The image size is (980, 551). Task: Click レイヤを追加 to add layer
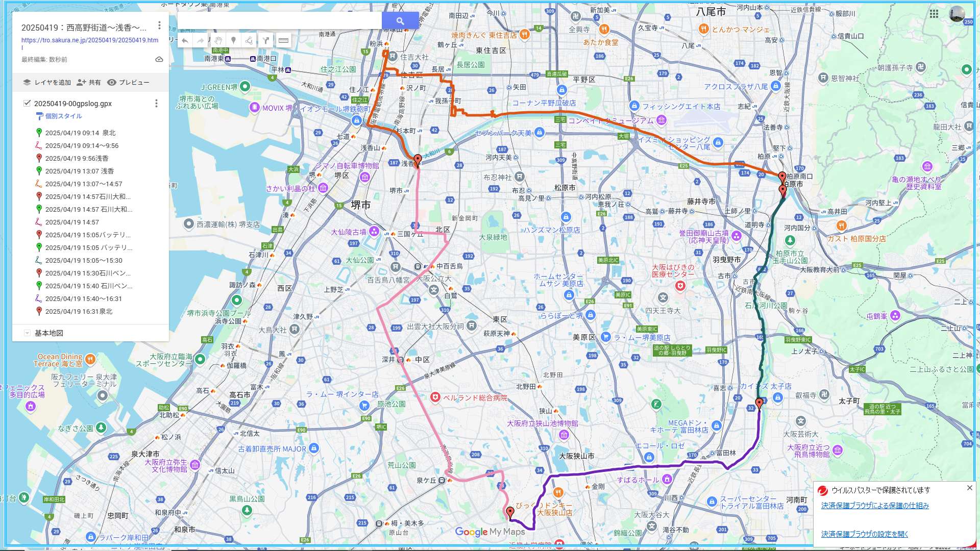tap(46, 82)
